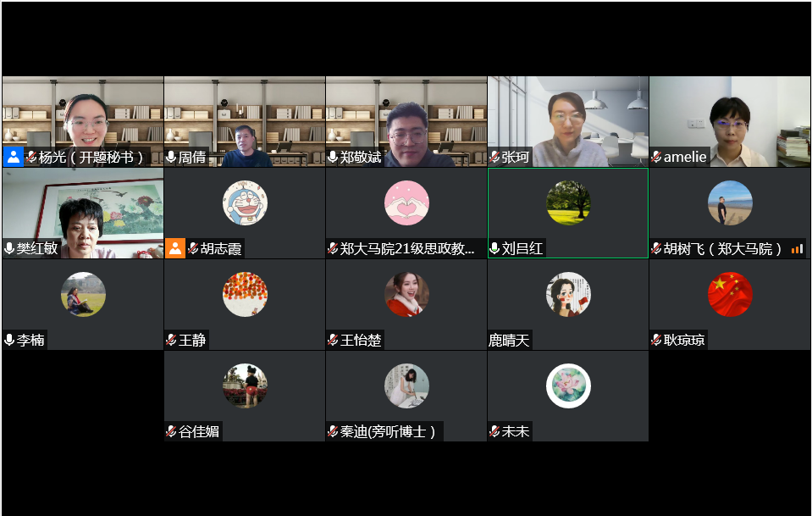Click the 鹿晴天 name label
Image resolution: width=812 pixels, height=516 pixels.
(x=509, y=340)
